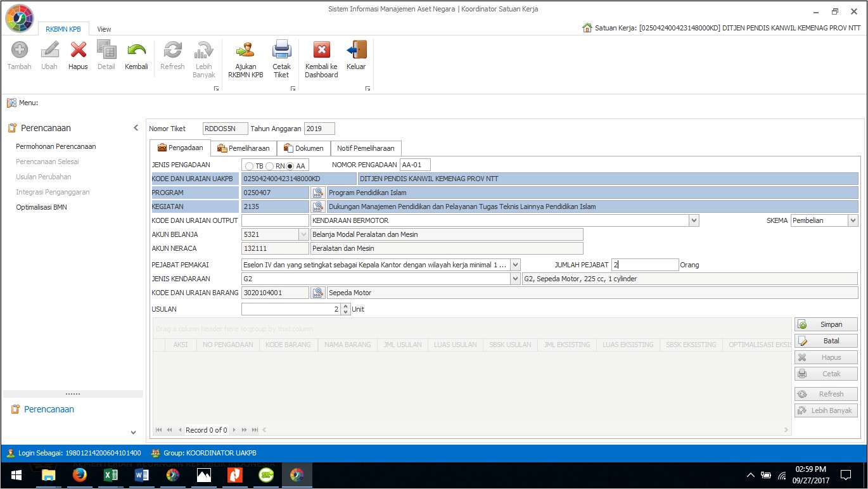Click the Simpan button
This screenshot has width=868, height=489.
pyautogui.click(x=826, y=324)
